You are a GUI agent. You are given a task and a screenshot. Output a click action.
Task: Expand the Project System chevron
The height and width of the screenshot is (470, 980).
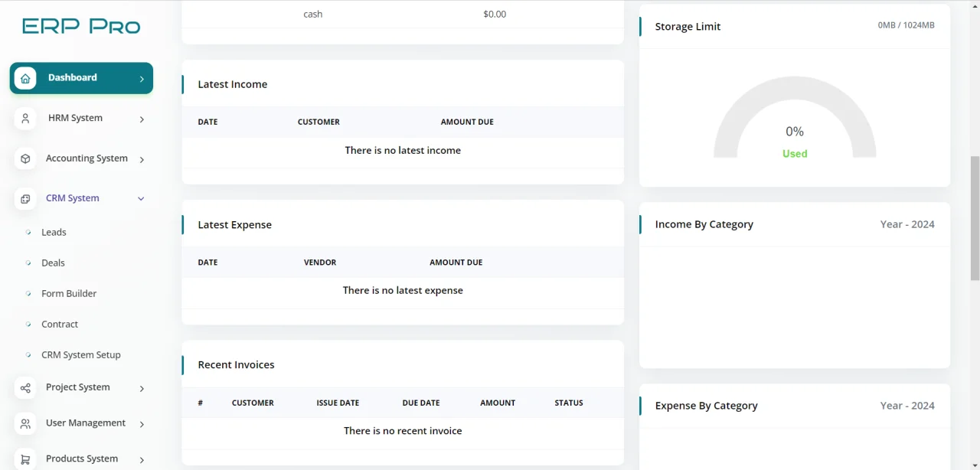(142, 389)
